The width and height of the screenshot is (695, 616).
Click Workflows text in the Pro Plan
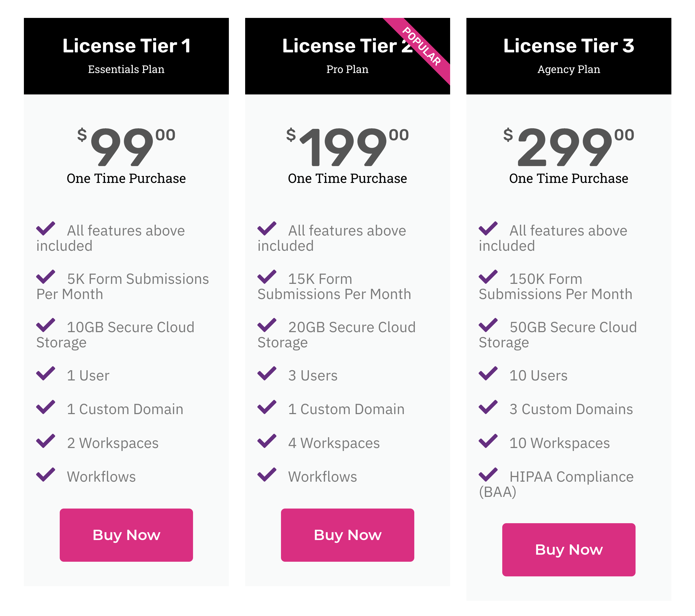322,477
